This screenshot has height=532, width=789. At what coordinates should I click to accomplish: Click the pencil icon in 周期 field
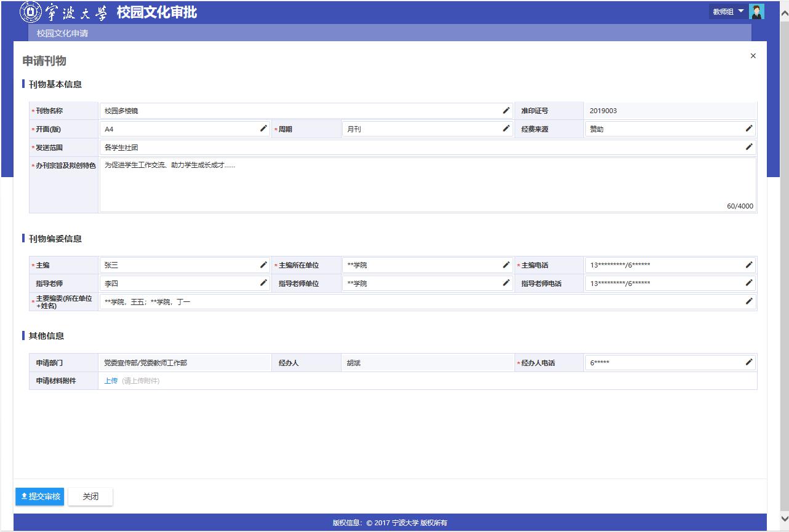pyautogui.click(x=506, y=129)
